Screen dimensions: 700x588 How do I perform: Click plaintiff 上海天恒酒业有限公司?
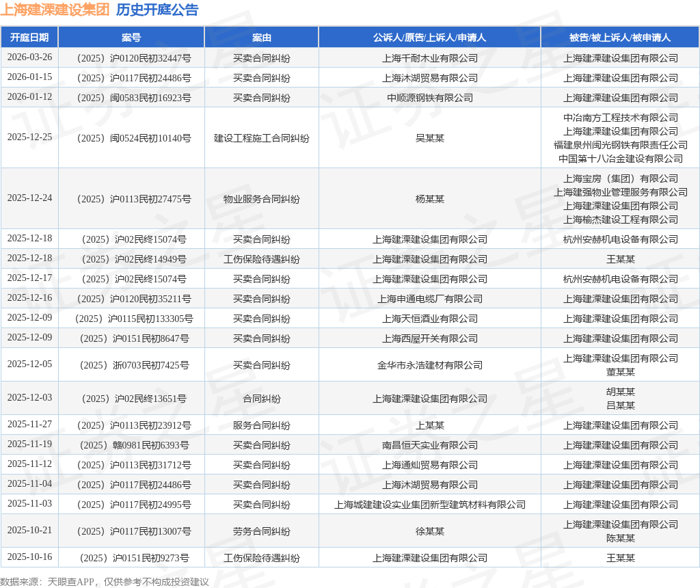(429, 319)
